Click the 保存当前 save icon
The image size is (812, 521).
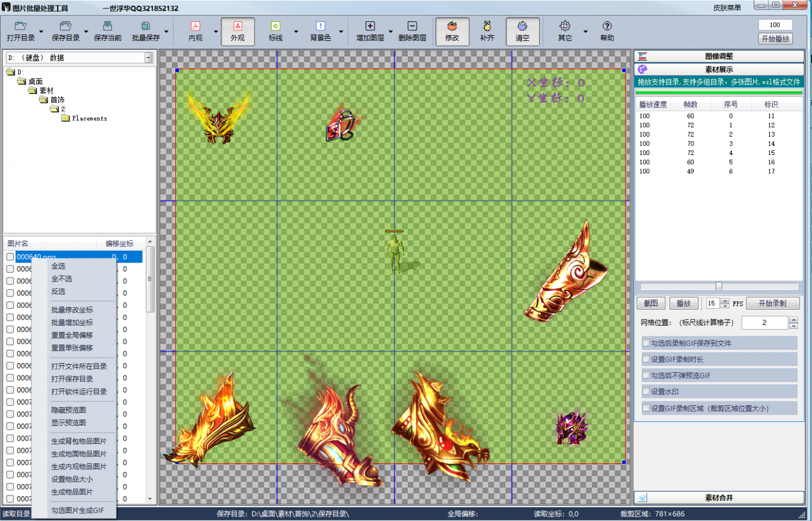[108, 26]
